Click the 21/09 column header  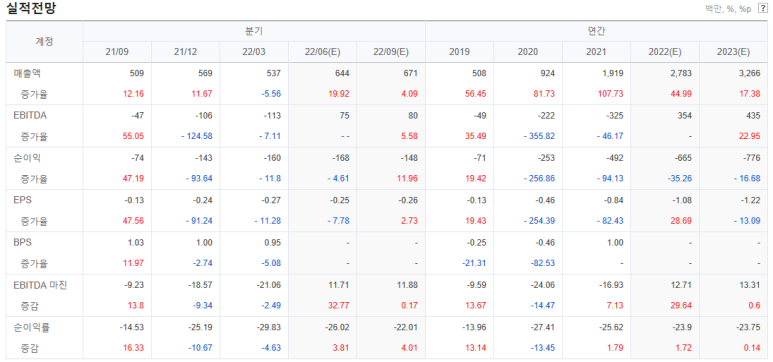coord(117,52)
